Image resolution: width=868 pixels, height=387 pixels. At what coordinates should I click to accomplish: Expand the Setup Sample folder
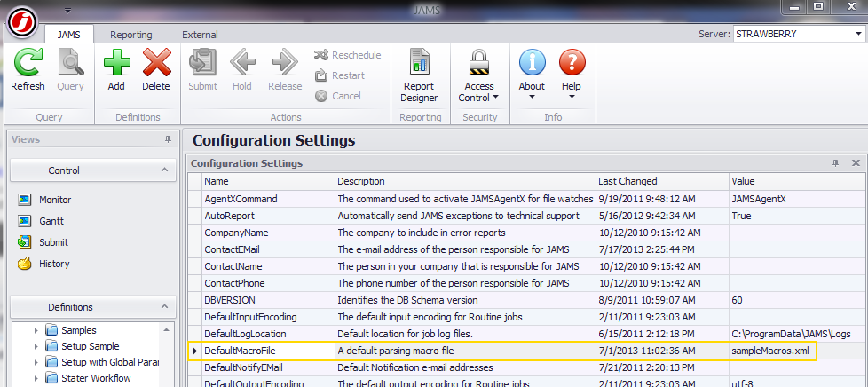pyautogui.click(x=36, y=346)
